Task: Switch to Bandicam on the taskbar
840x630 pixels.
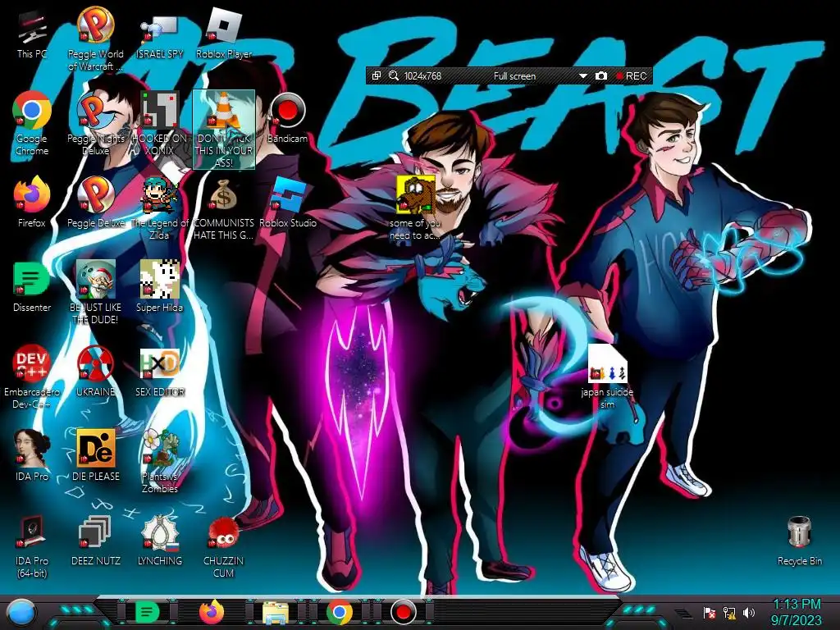Action: (x=404, y=612)
